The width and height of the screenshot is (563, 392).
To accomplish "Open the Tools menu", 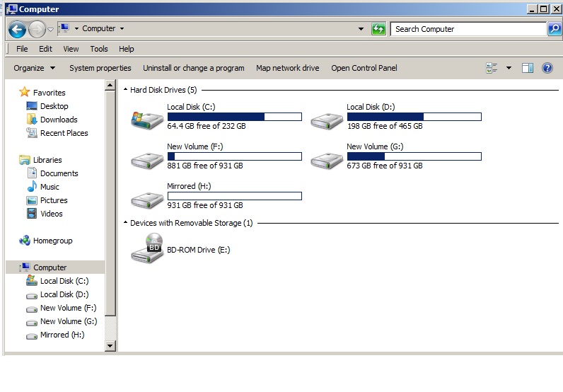I will [x=99, y=49].
